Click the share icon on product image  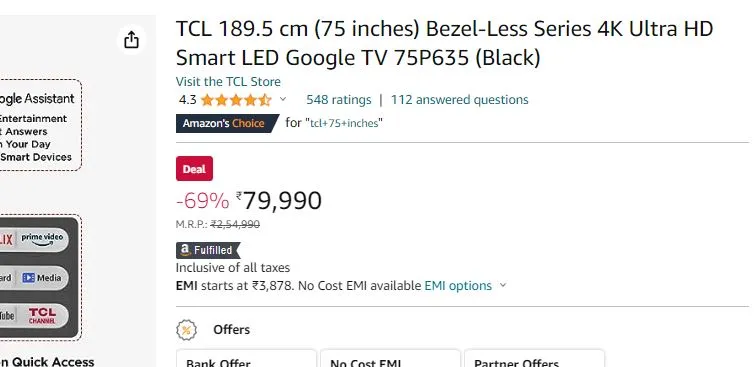(x=131, y=39)
